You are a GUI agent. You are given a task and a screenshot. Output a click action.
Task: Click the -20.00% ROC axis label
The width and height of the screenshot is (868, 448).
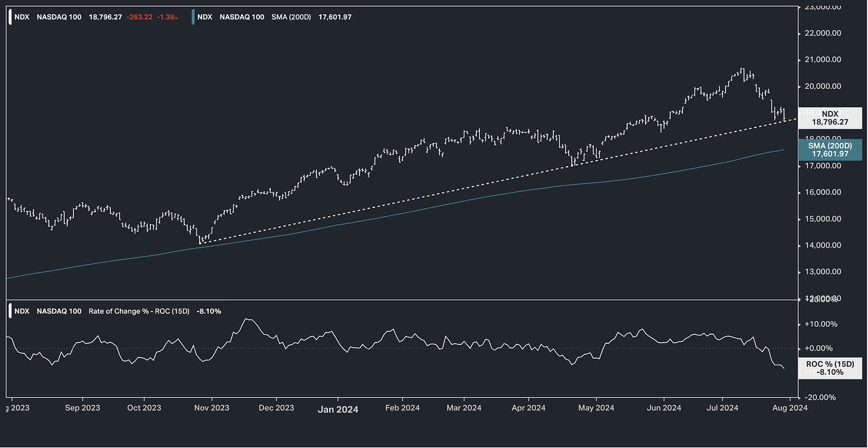click(821, 397)
